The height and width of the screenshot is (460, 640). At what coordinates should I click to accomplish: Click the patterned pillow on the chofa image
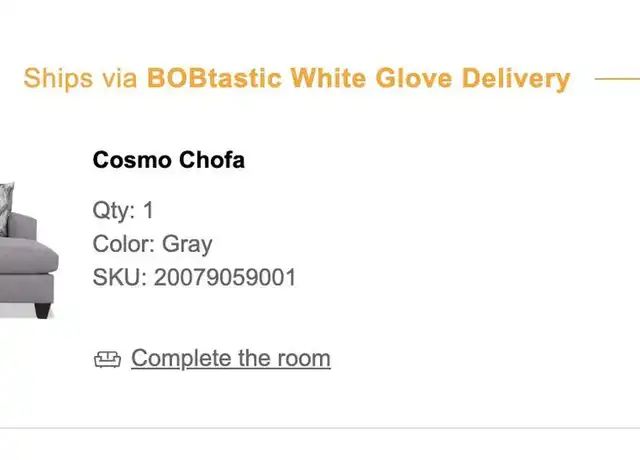pos(6,208)
